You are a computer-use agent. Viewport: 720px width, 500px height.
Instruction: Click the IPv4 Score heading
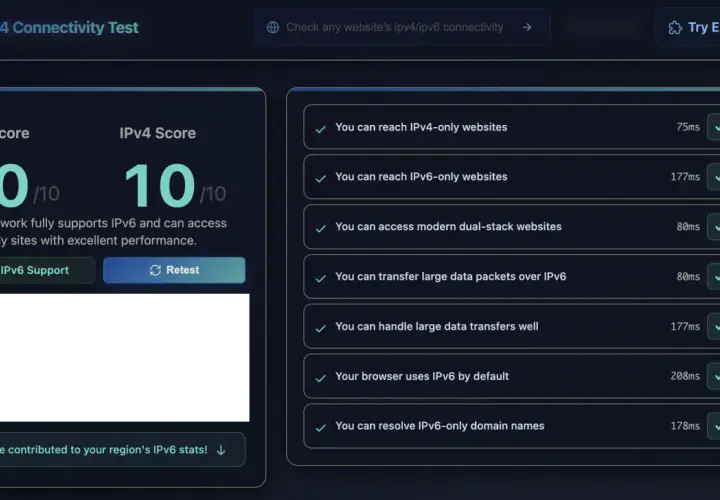click(158, 133)
